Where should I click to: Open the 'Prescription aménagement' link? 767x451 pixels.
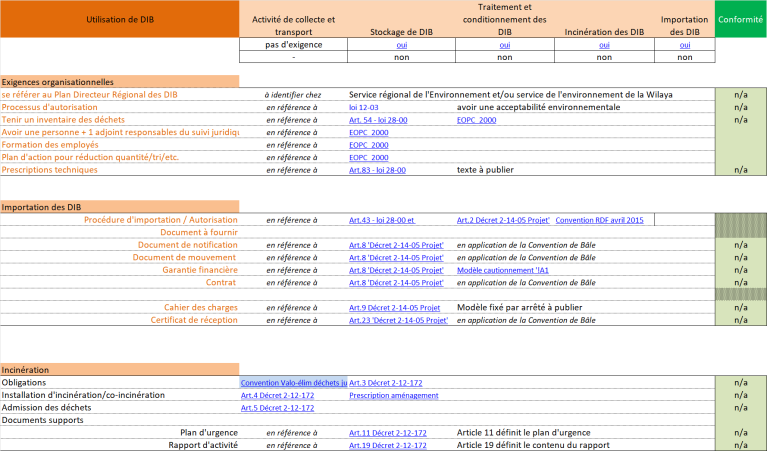[x=393, y=395]
